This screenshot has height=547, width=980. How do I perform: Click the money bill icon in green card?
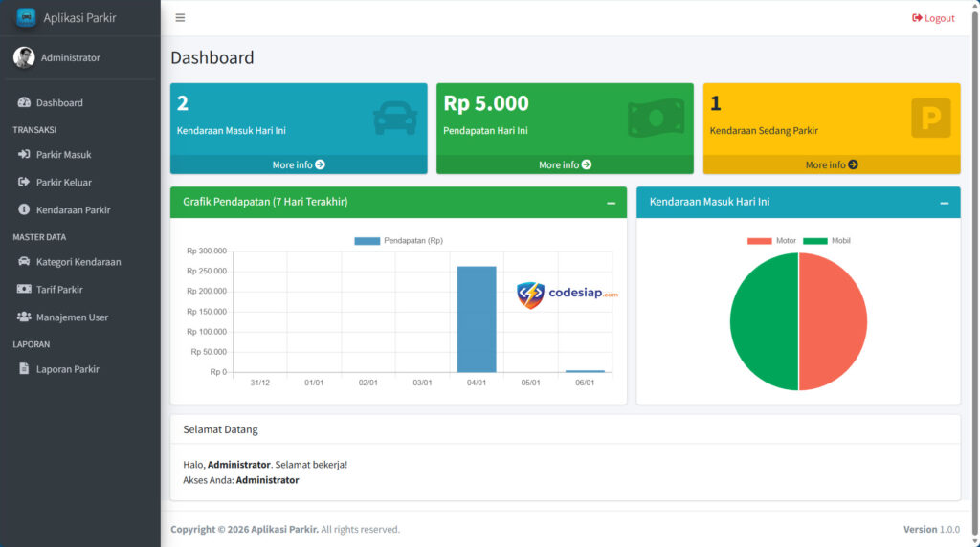(x=656, y=119)
